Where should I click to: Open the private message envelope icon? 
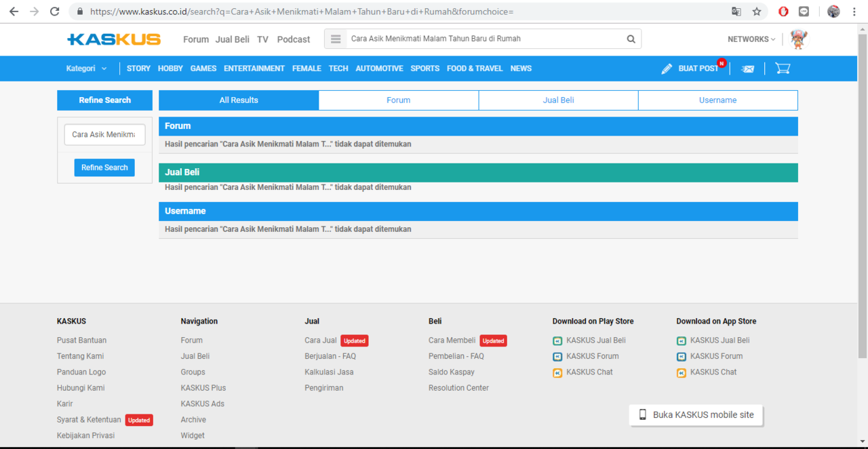[x=748, y=69]
